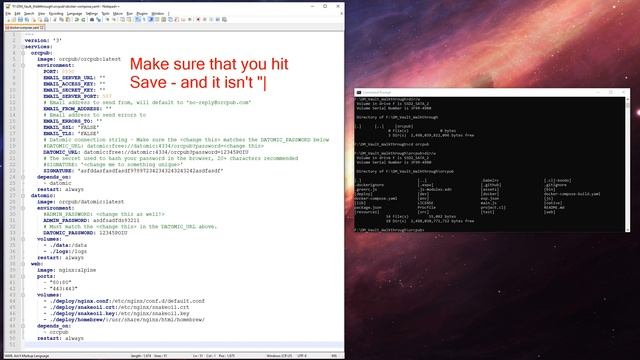Viewport: 640px width, 360px height.
Task: Click the Folder as Workspace toolbar icon
Action: point(183,19)
